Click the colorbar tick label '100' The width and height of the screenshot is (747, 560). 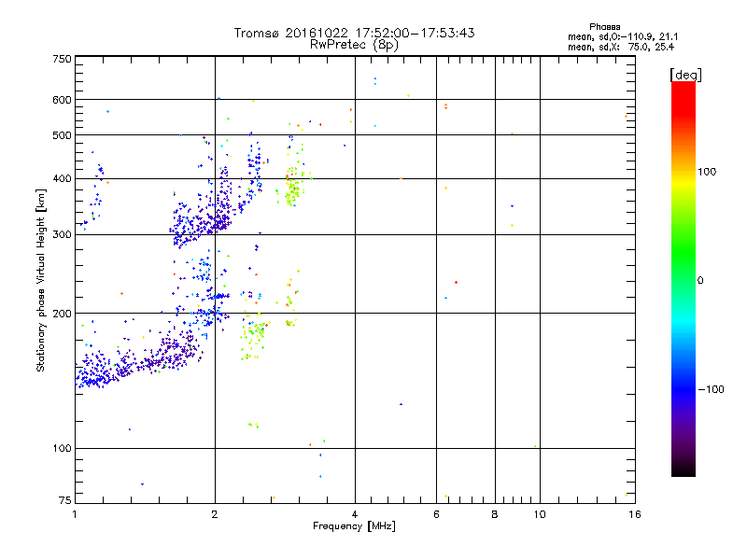coord(707,172)
